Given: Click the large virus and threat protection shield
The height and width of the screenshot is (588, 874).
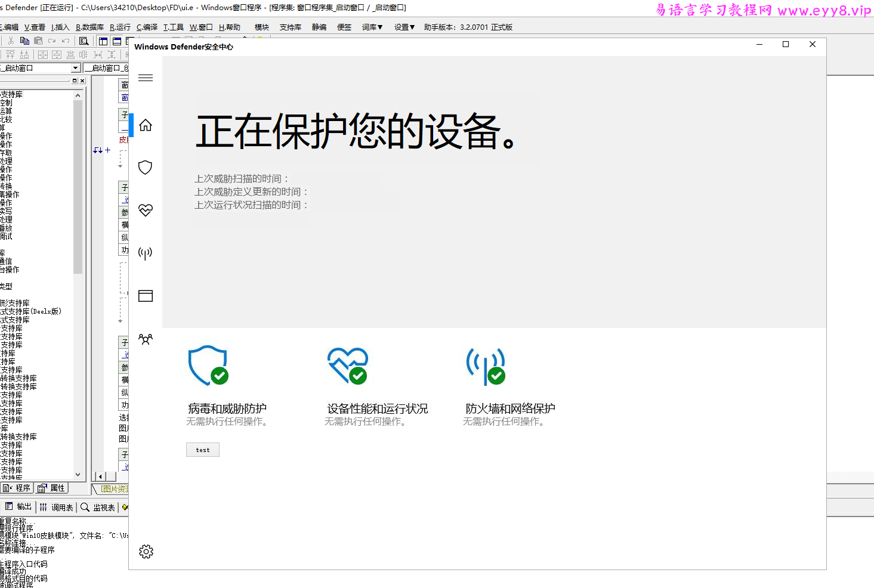Looking at the screenshot, I should (x=208, y=366).
